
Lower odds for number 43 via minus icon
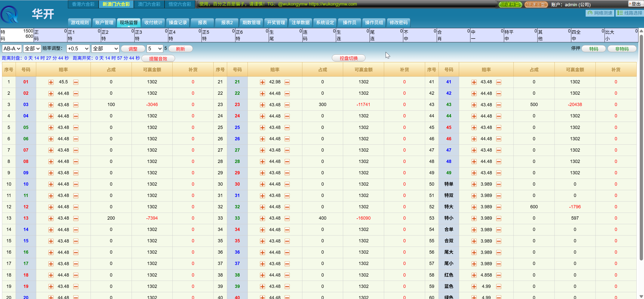pyautogui.click(x=499, y=105)
